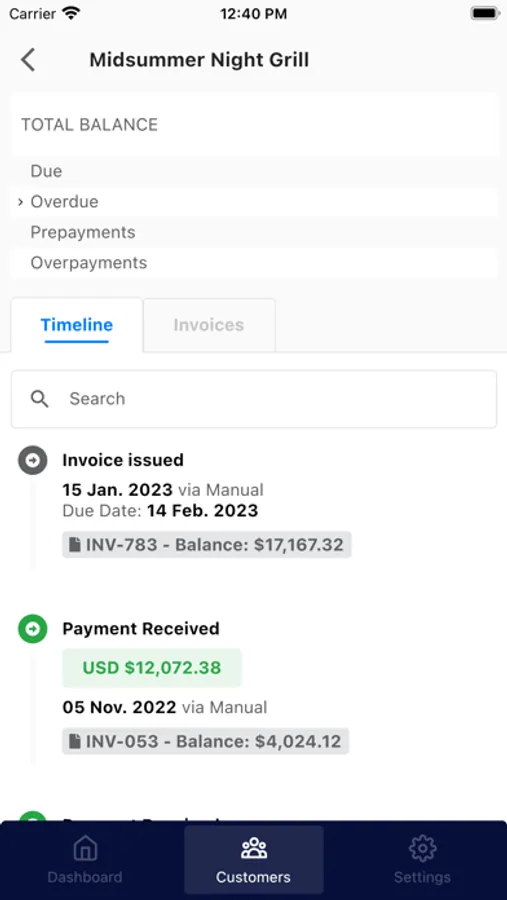This screenshot has height=900, width=507.
Task: Open the INV-053 balance $4,024.12 chip
Action: click(206, 741)
